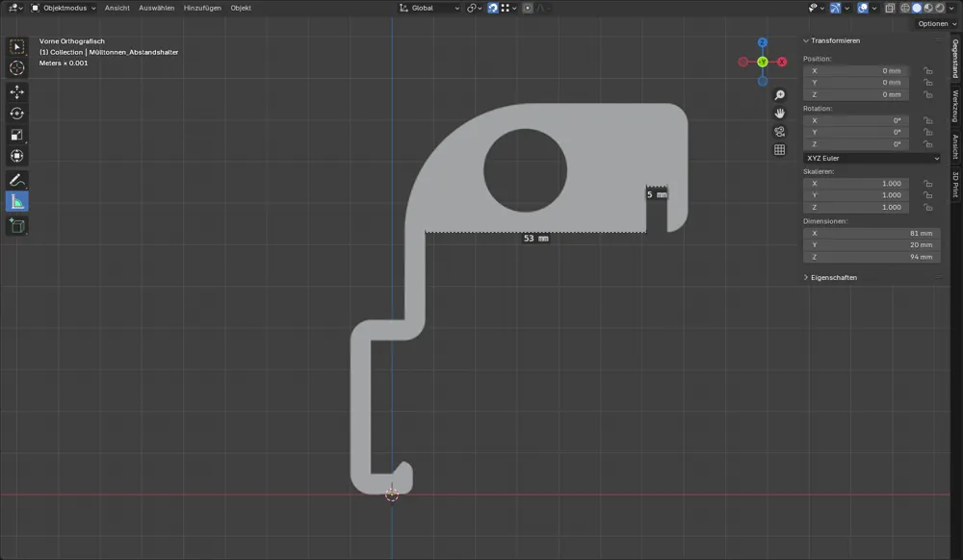Lock the Skalieren X value
This screenshot has height=560, width=963.
click(x=928, y=184)
